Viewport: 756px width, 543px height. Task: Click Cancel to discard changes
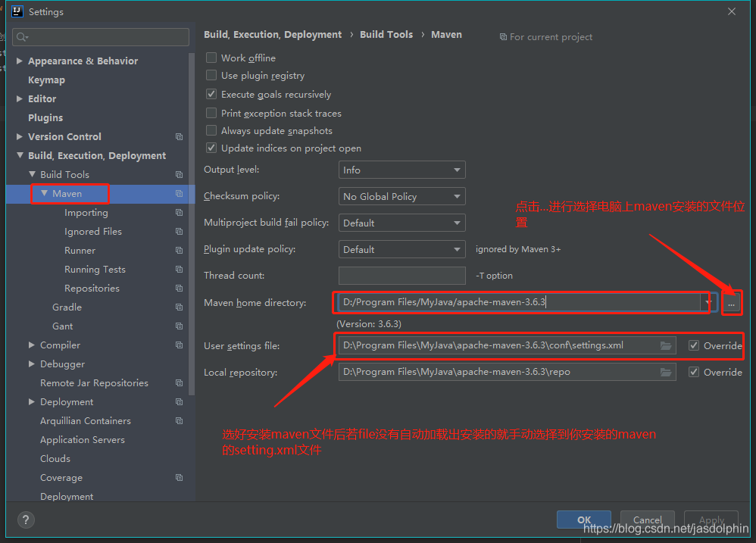[647, 520]
